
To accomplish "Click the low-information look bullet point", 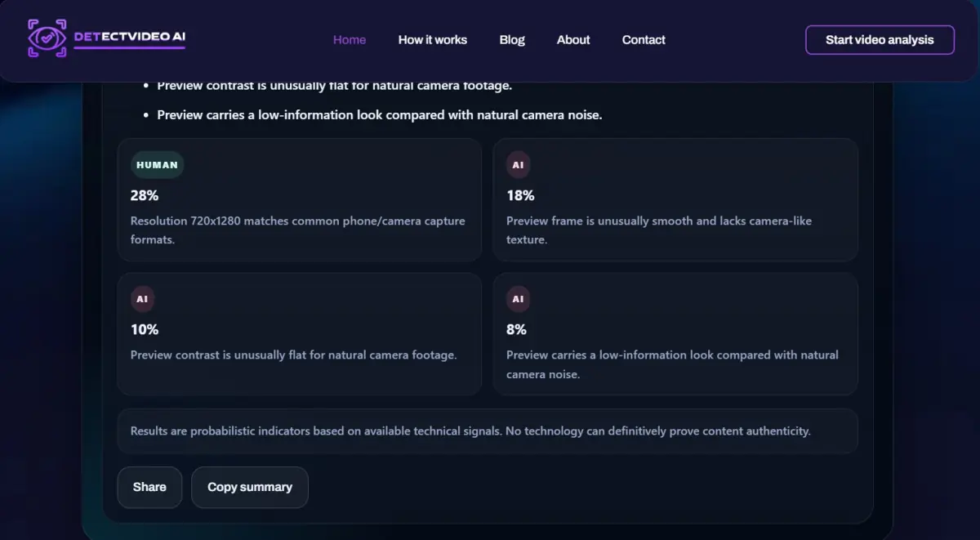I will tap(379, 115).
